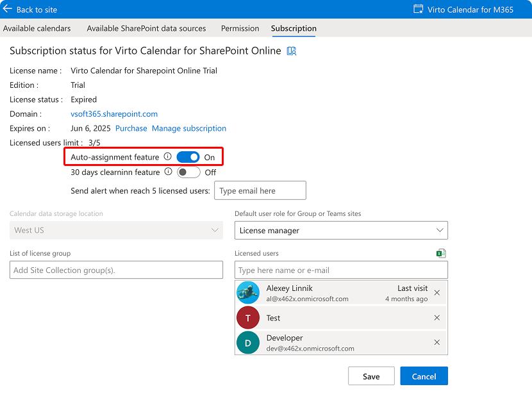Image resolution: width=532 pixels, height=405 pixels.
Task: Turn off the Auto-assignment feature toggle
Action: 188,157
